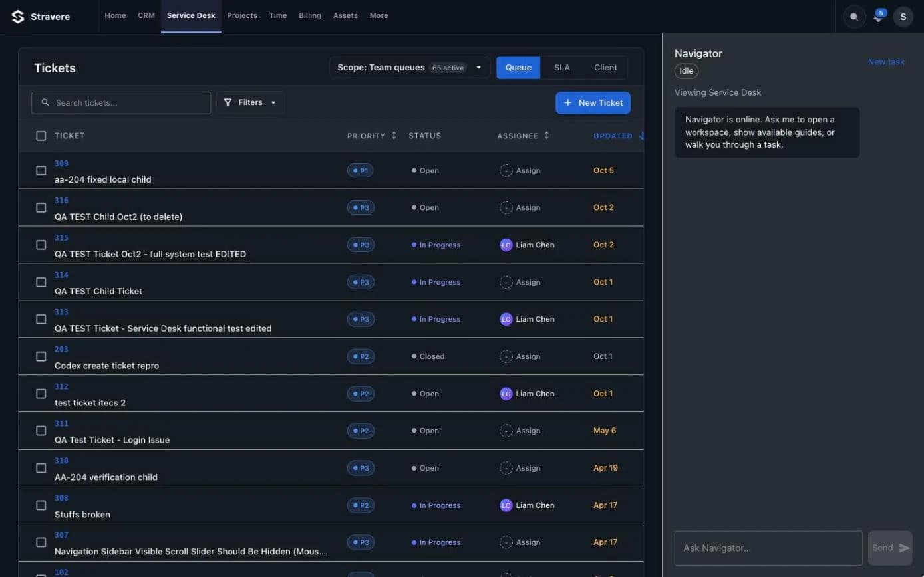Open the More navigation menu
The height and width of the screenshot is (577, 924).
click(379, 15)
